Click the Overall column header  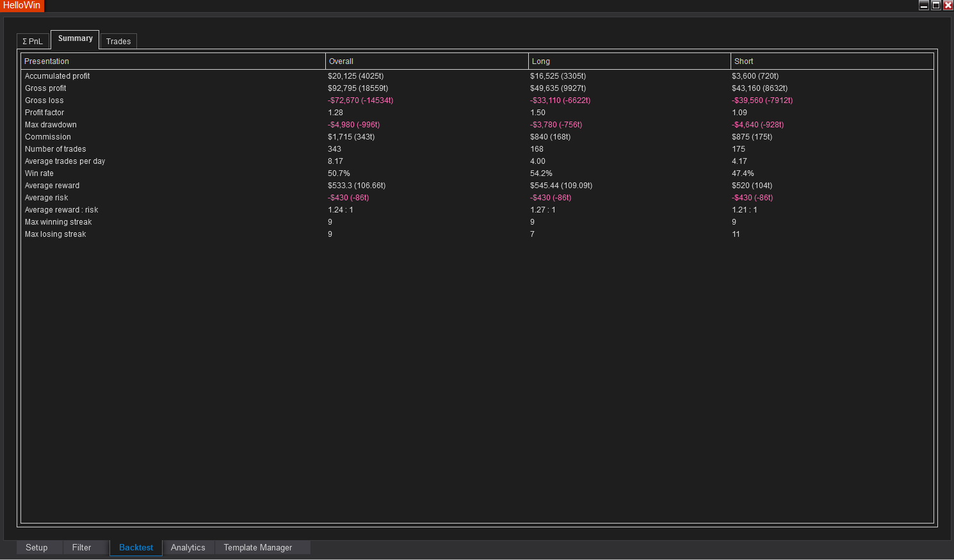tap(427, 61)
